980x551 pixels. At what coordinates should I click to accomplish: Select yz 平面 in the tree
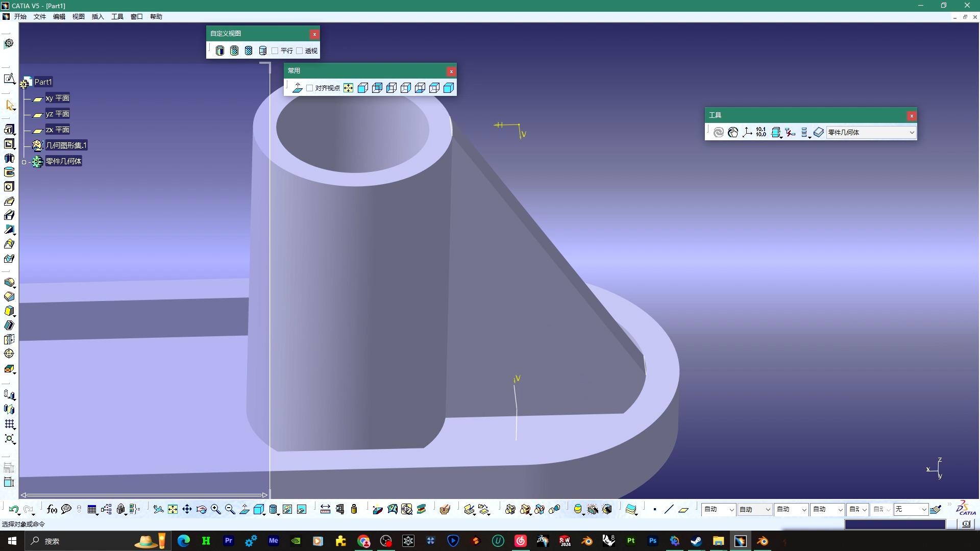57,114
